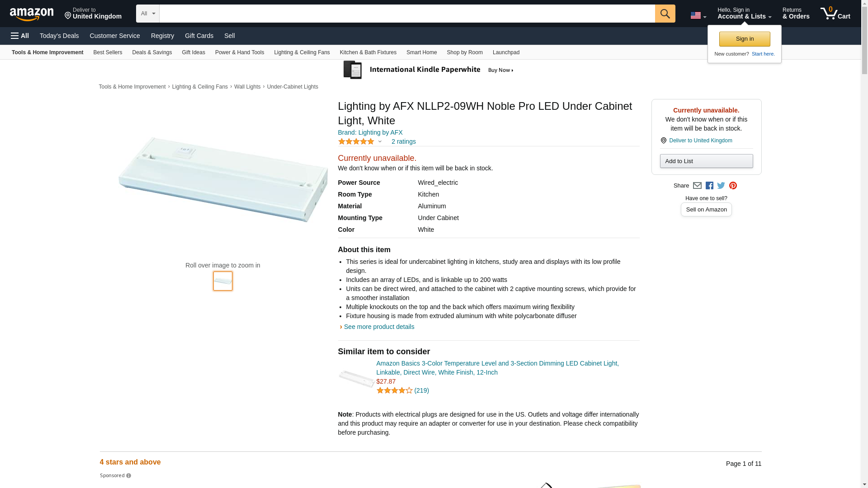Share product on Twitter

pyautogui.click(x=721, y=186)
